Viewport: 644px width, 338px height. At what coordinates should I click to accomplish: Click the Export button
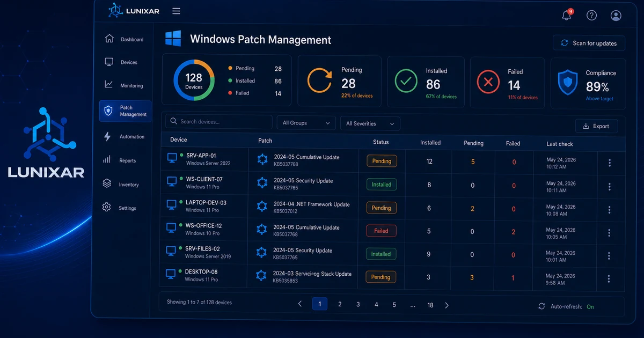click(596, 126)
